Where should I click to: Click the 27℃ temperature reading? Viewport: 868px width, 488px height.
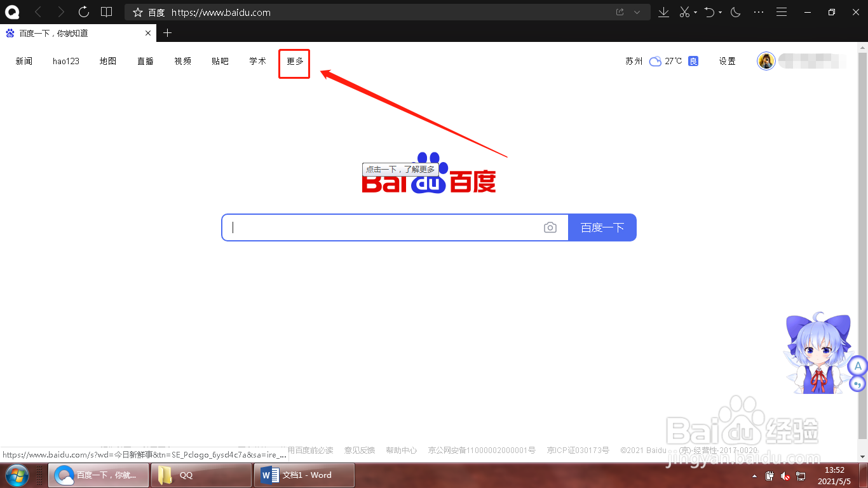[x=674, y=61]
